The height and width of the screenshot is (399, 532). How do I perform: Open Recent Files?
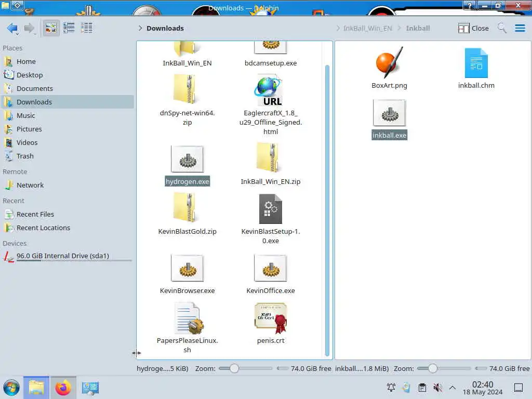[x=67, y=214]
